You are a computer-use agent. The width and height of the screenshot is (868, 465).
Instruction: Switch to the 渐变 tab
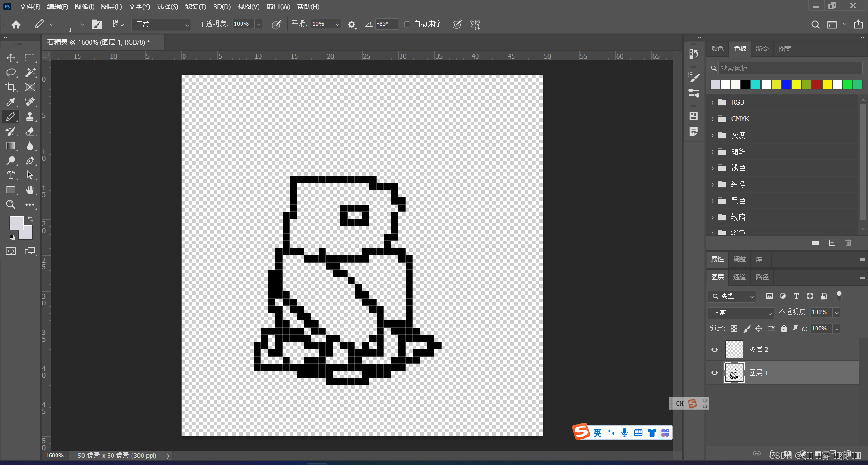click(762, 48)
